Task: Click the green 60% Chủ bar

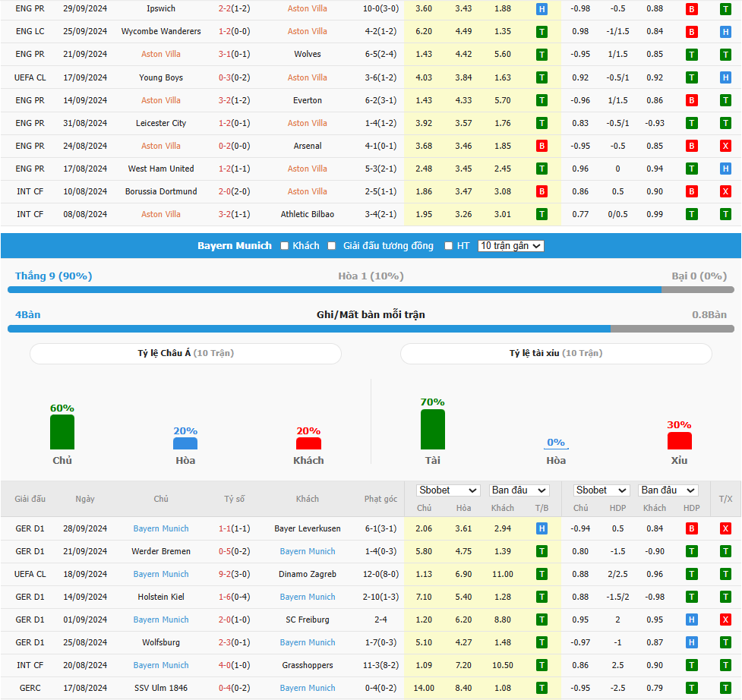Action: tap(62, 432)
